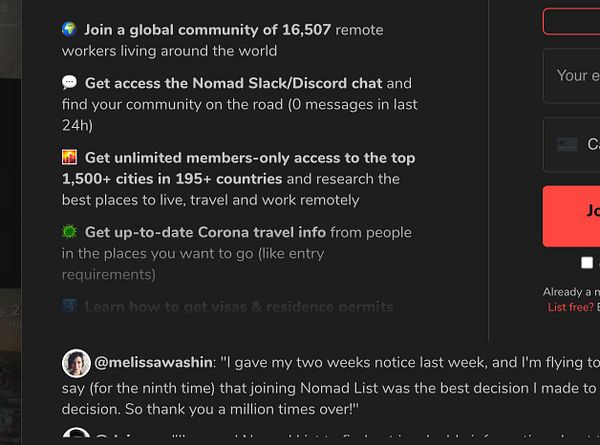The image size is (600, 445).
Task: Open the @melissawashin username link
Action: (152, 362)
